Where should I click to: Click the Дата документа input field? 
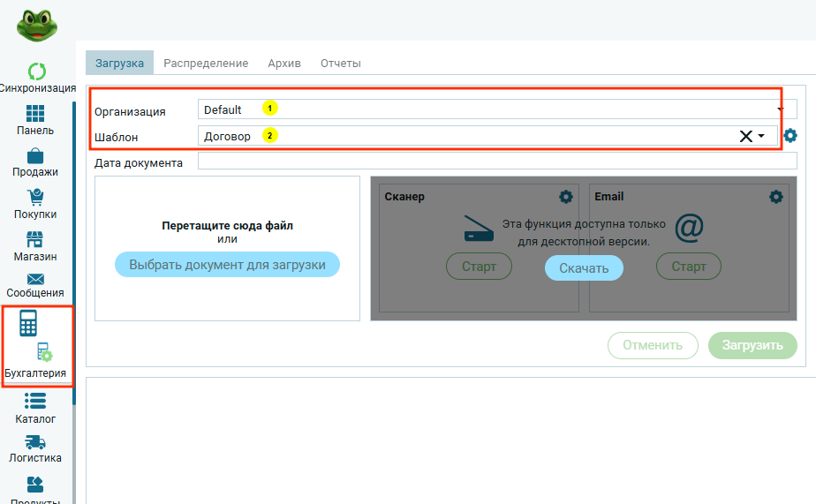coord(497,162)
